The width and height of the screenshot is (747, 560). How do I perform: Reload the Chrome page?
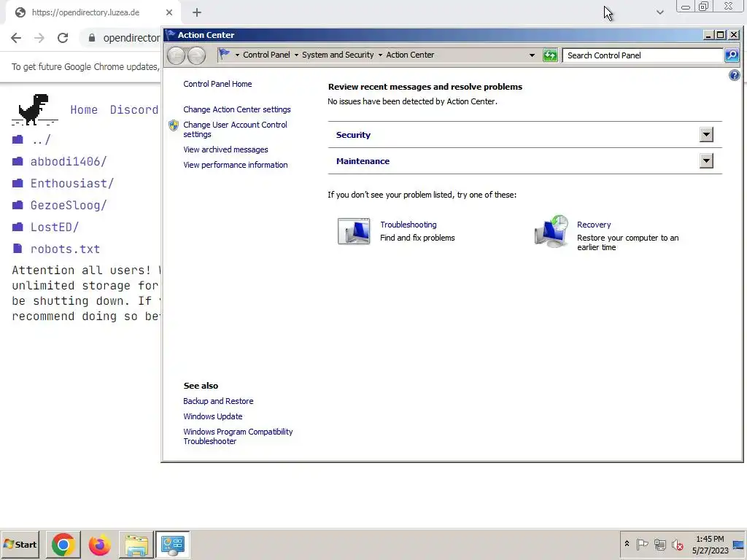63,38
